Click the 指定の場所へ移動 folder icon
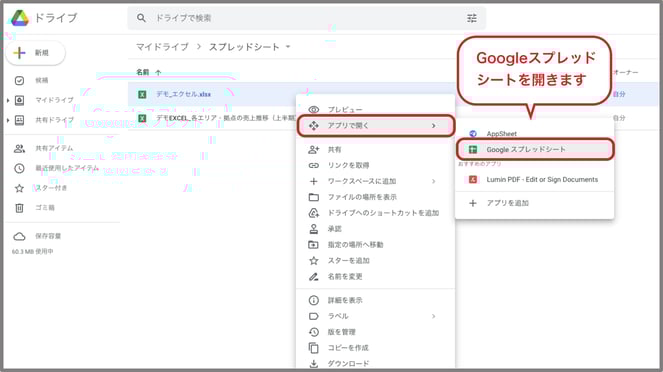This screenshot has height=372, width=663. [x=314, y=244]
